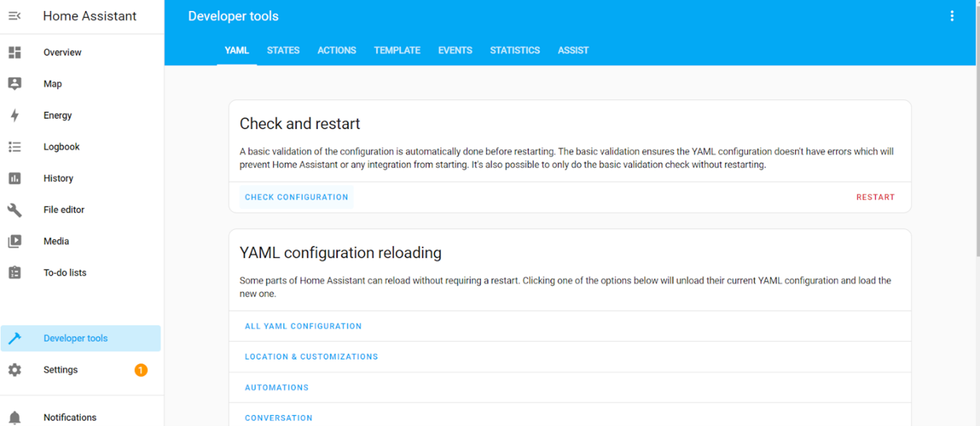Click the Map person-pin icon
980x426 pixels.
(14, 84)
